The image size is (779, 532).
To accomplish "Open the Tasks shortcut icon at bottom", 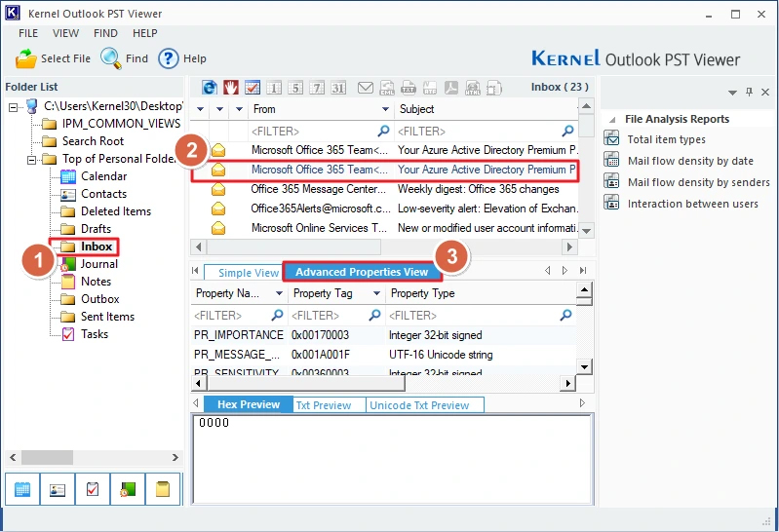I will [93, 489].
